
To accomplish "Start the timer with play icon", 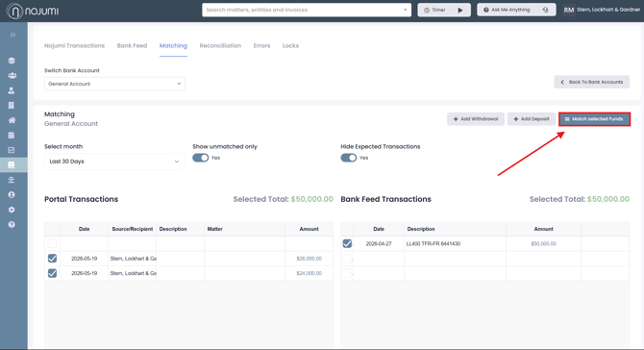I will click(x=460, y=10).
